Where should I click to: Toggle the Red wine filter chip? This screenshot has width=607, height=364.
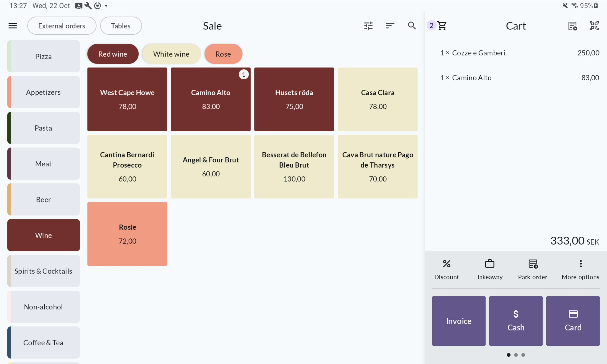pyautogui.click(x=113, y=54)
